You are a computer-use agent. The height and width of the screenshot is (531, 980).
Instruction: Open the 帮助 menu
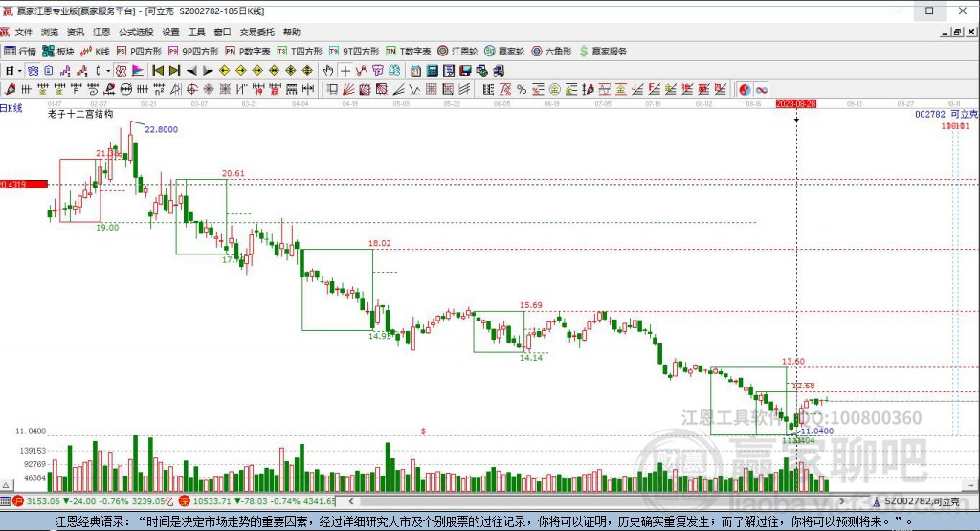click(x=291, y=32)
